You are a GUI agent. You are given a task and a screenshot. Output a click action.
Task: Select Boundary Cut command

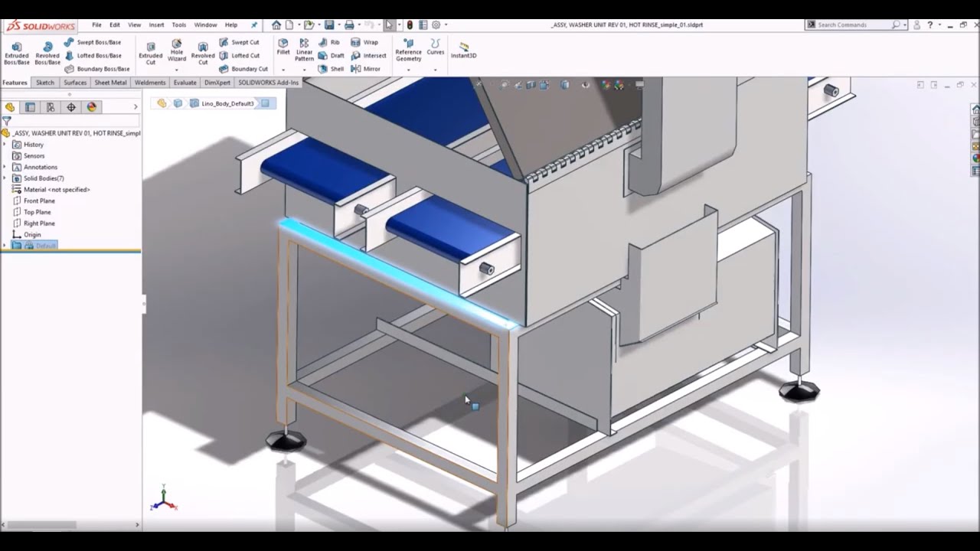point(243,69)
